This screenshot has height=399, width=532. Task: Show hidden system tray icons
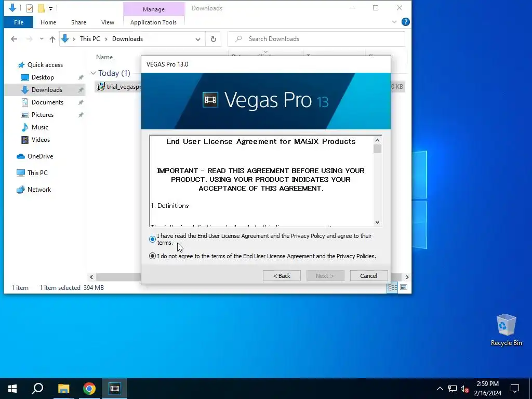(x=440, y=389)
